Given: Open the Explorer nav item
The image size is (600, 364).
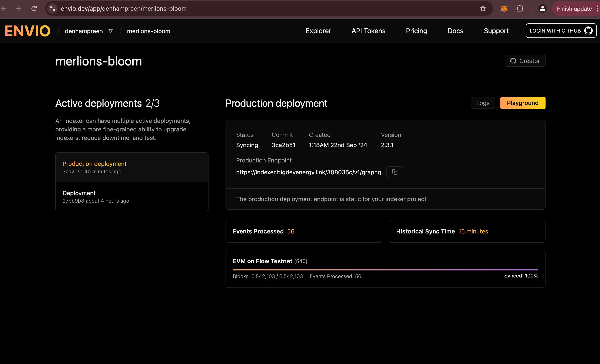Looking at the screenshot, I should pos(318,31).
